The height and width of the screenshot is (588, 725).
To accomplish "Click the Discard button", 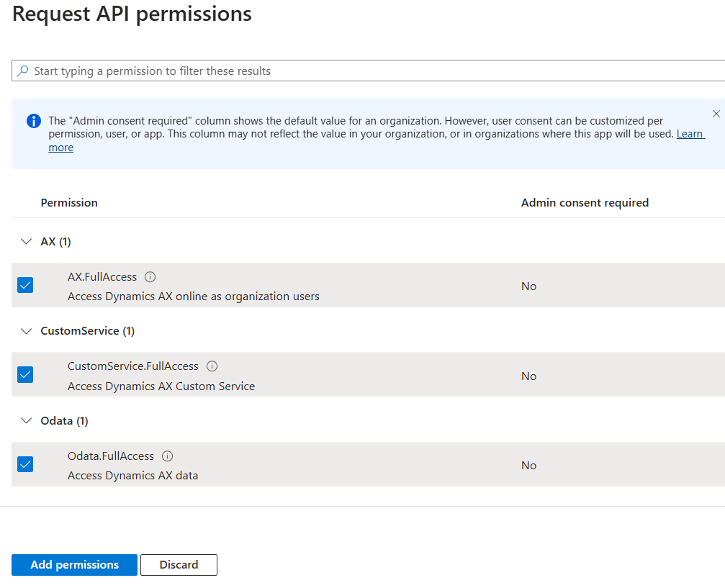I will click(179, 565).
